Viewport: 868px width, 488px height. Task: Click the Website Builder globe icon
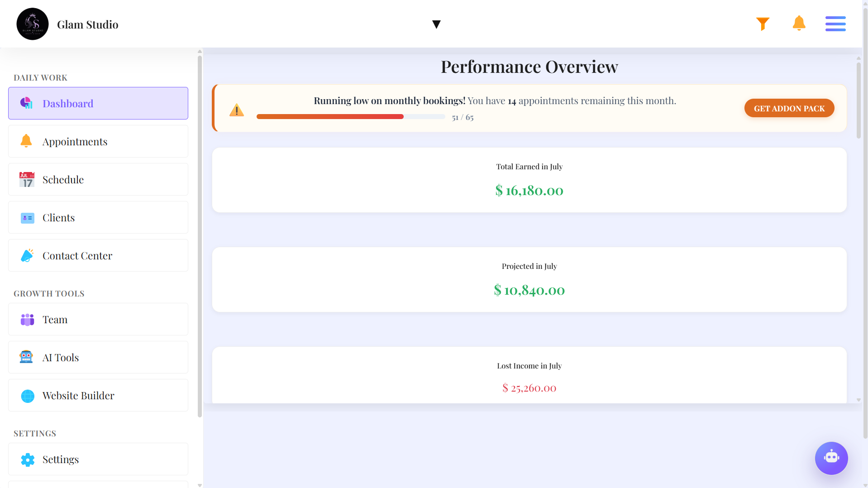28,396
